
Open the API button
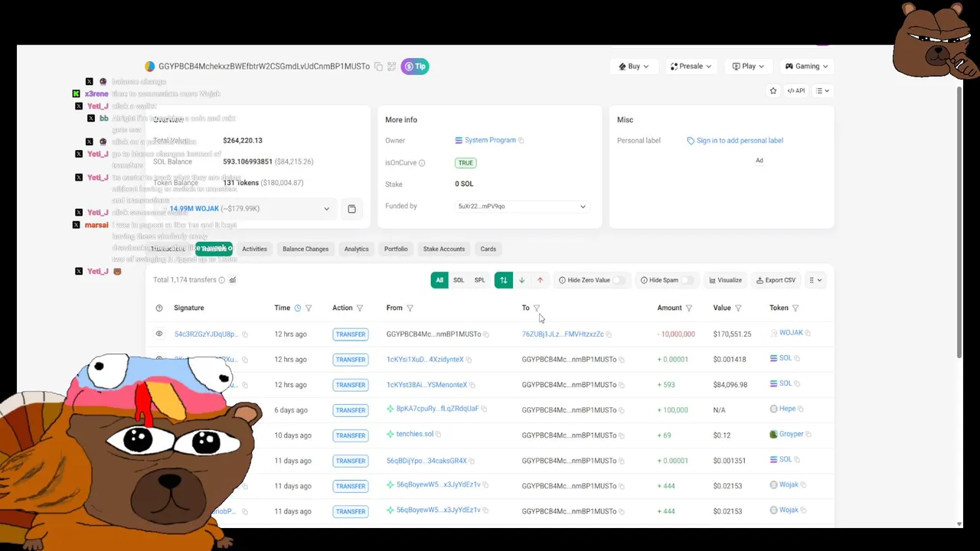click(x=796, y=91)
